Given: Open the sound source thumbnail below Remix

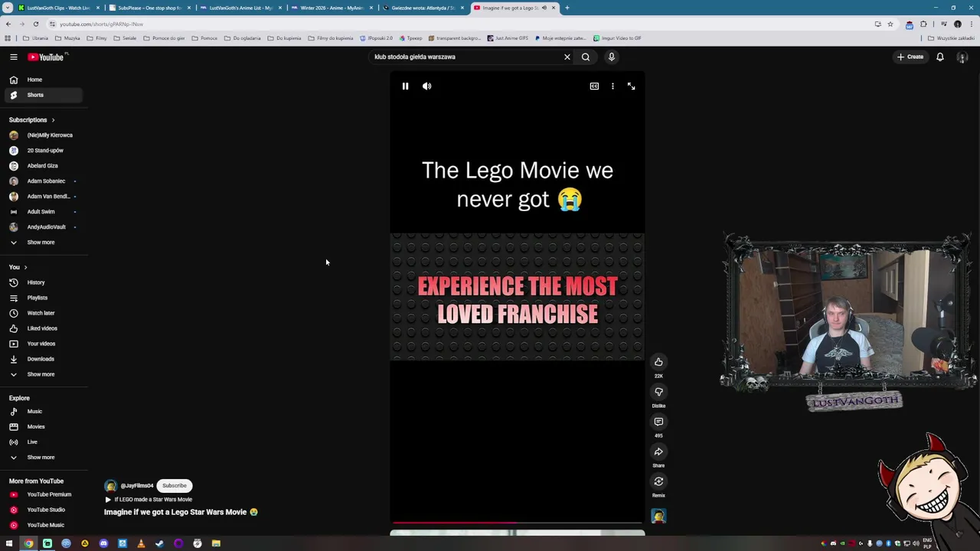Looking at the screenshot, I should (x=658, y=516).
